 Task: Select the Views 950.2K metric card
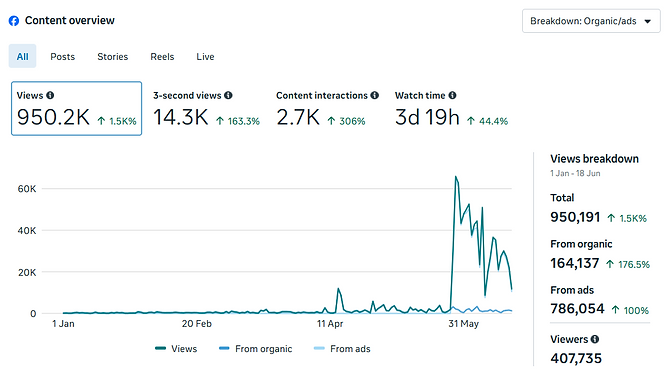click(77, 109)
